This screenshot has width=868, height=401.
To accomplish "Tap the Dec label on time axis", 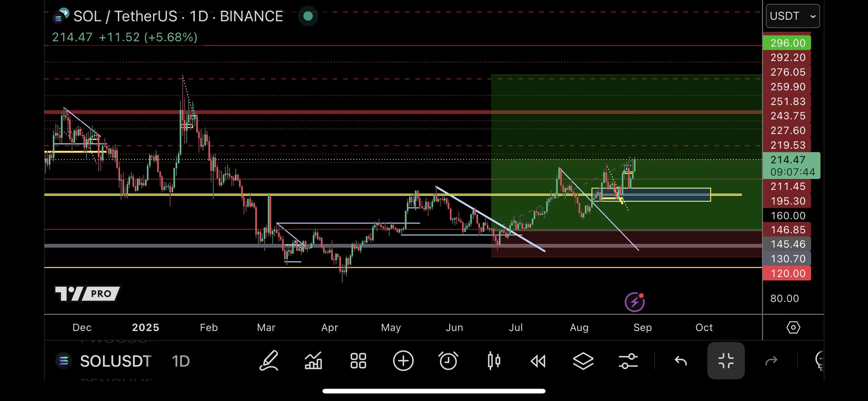I will (x=82, y=327).
